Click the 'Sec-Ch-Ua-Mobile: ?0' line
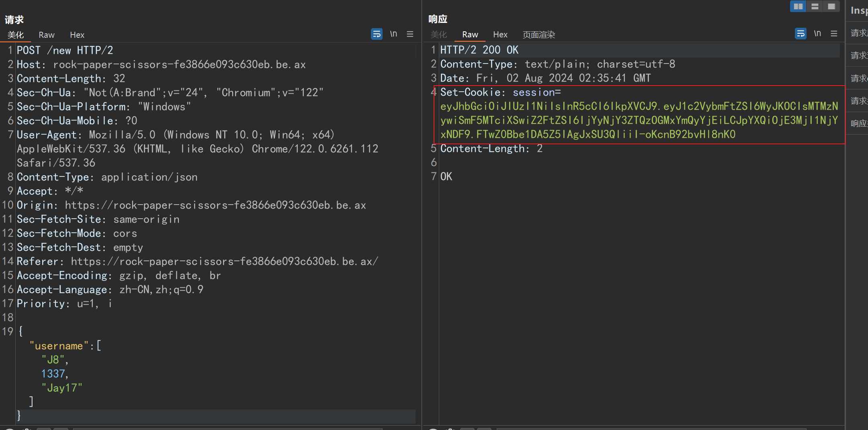The image size is (868, 430). coord(77,121)
